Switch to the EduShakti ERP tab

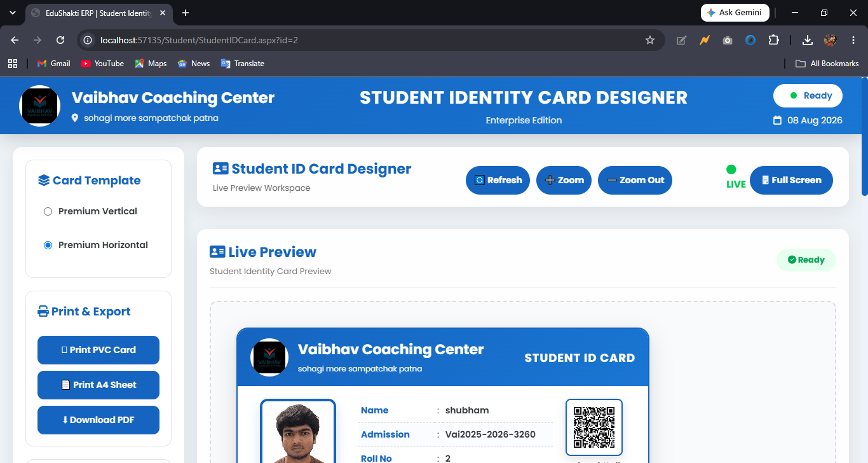[x=98, y=13]
